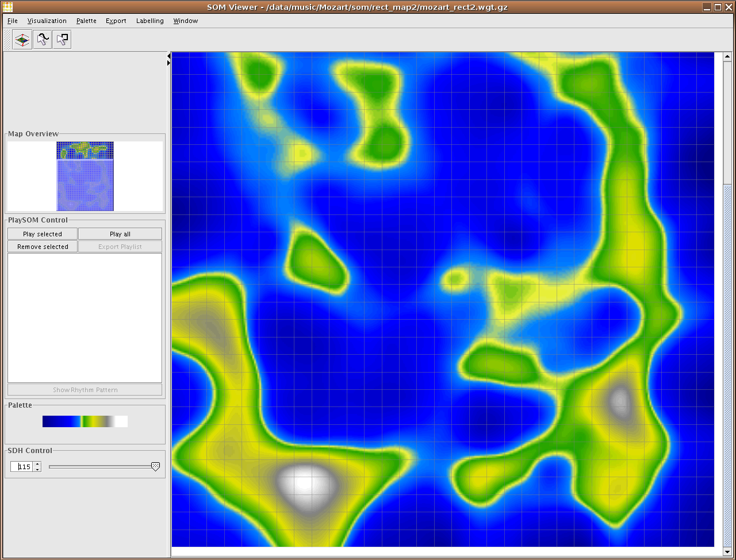This screenshot has width=736, height=560.
Task: Open the Labelling menu
Action: 149,21
